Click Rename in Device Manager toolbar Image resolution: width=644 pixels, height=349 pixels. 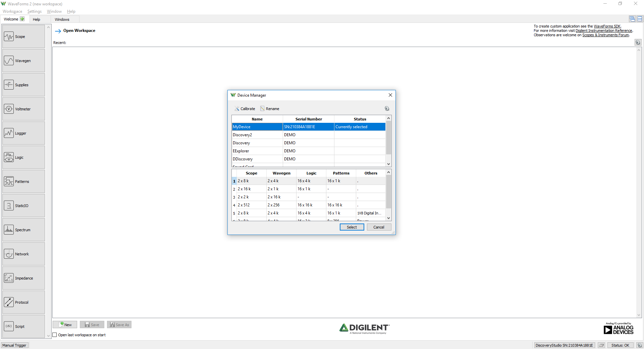[x=270, y=109]
